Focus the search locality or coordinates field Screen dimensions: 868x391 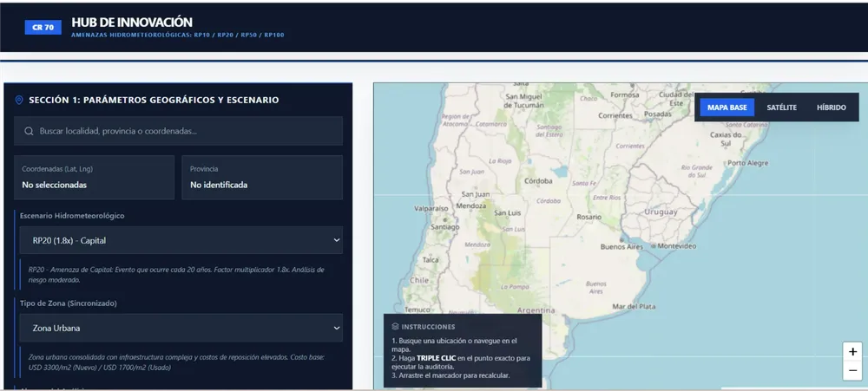(x=187, y=132)
